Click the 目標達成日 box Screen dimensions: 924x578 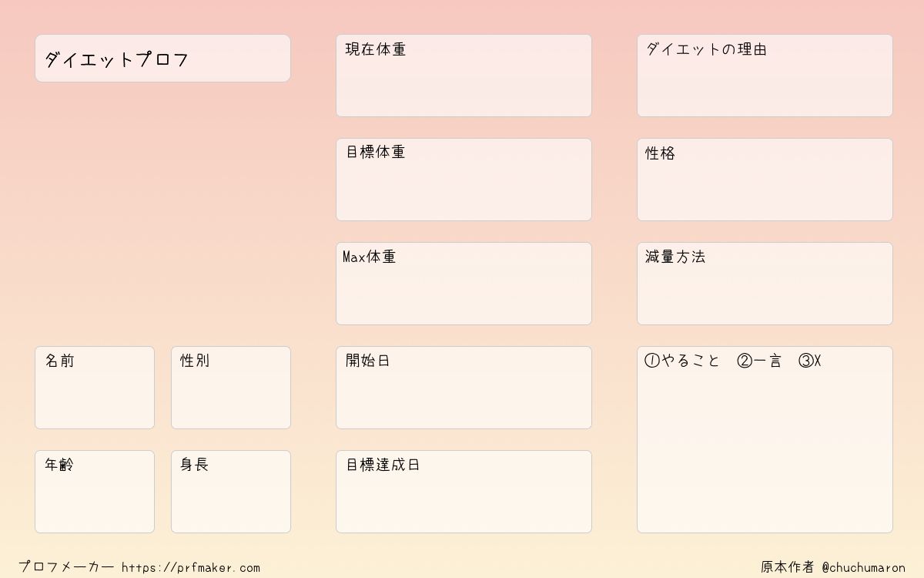464,492
